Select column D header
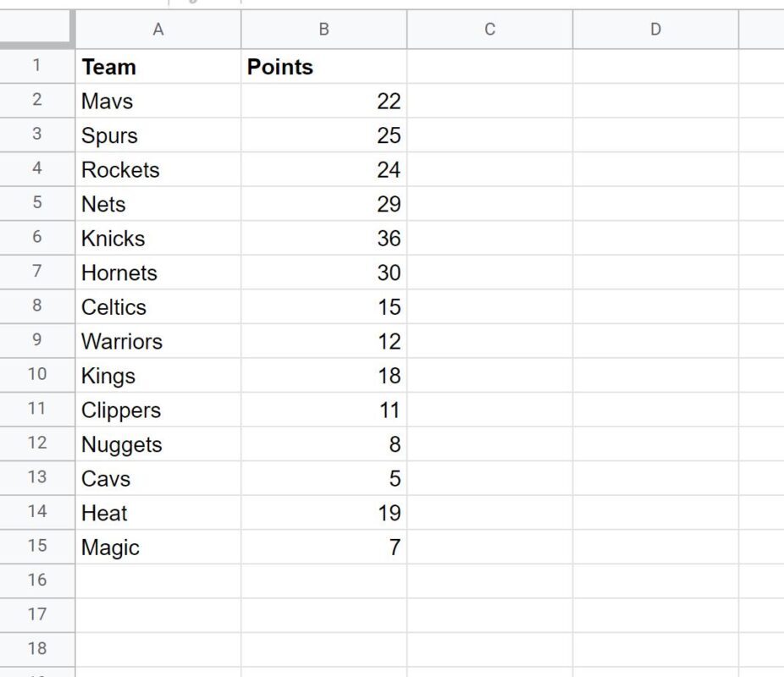This screenshot has height=677, width=784. coord(655,30)
